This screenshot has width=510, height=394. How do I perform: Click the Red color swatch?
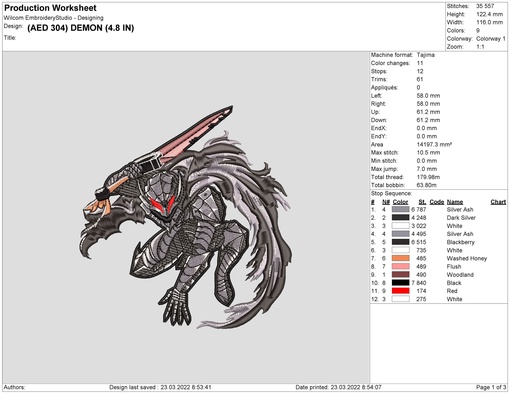pos(400,291)
